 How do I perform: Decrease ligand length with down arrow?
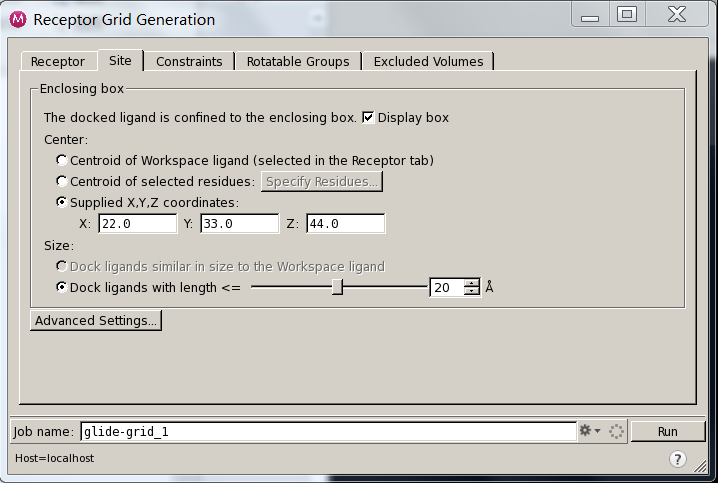coord(471,292)
